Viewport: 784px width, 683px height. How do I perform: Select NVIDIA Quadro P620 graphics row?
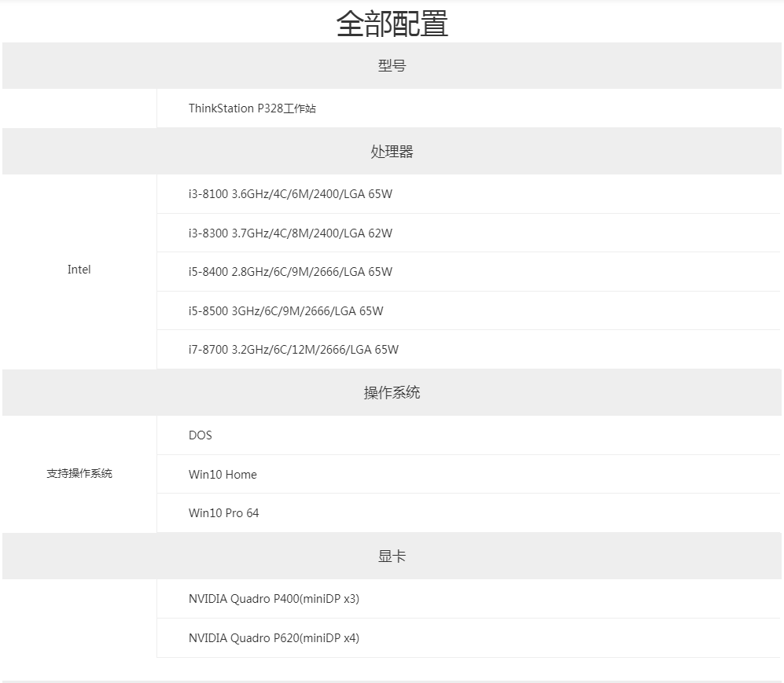click(469, 638)
